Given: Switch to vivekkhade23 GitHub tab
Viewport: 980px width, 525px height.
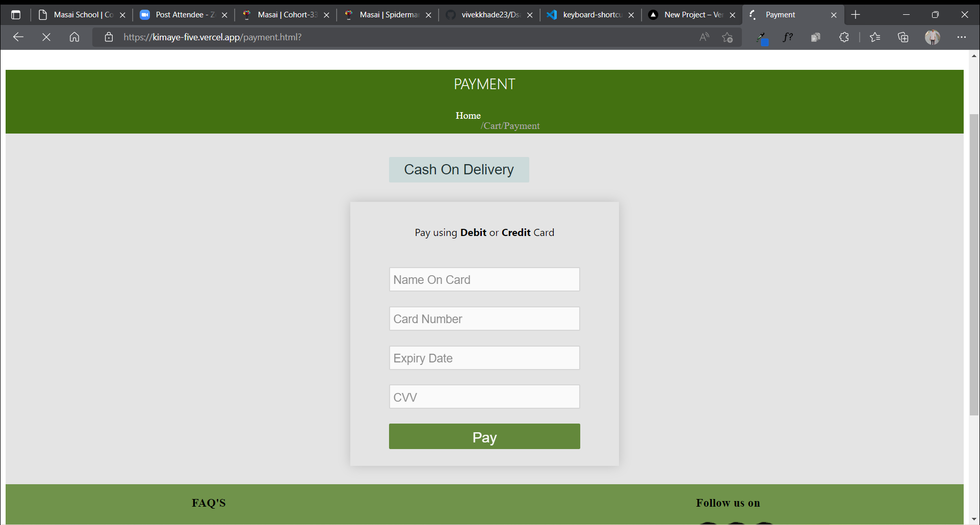Looking at the screenshot, I should pos(484,15).
